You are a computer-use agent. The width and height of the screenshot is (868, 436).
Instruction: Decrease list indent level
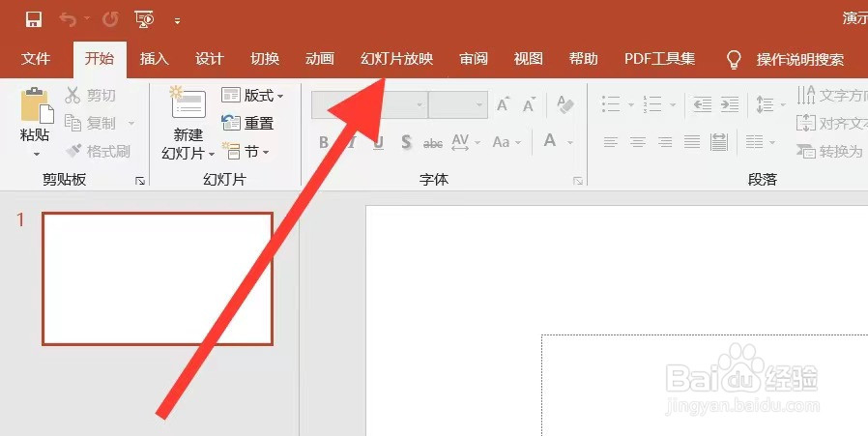(703, 104)
